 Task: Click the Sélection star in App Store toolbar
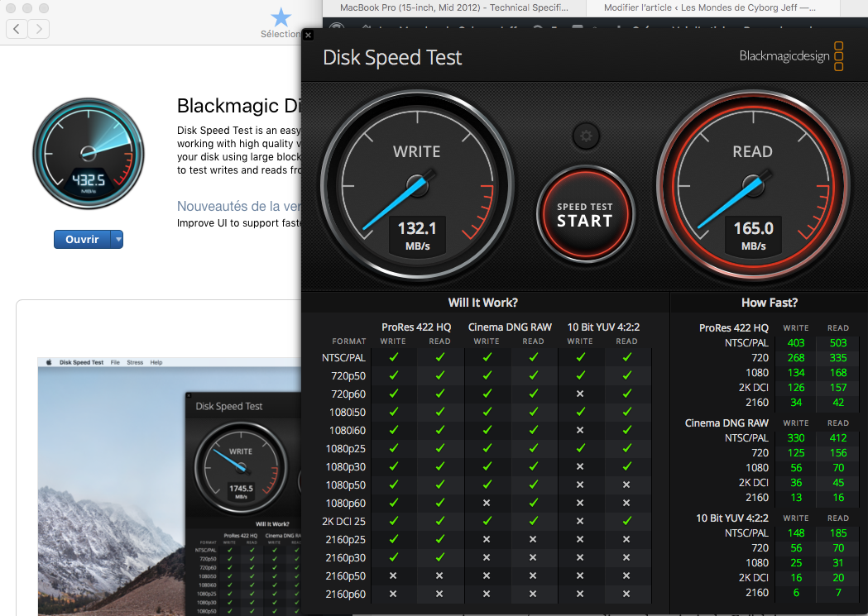281,18
